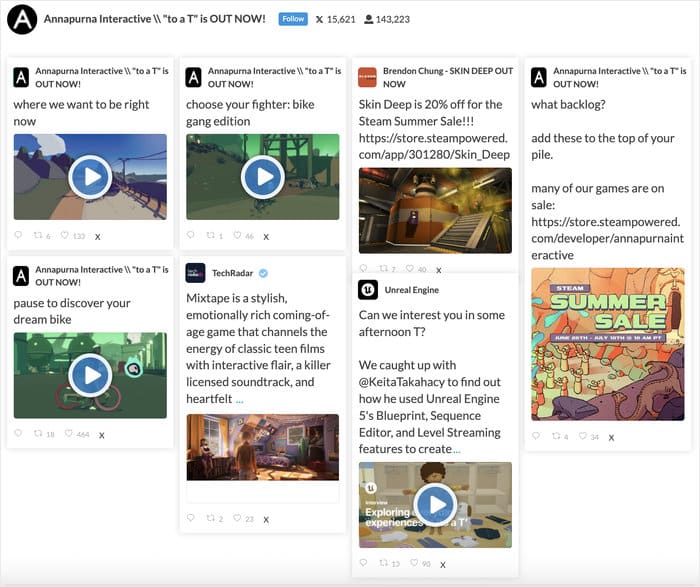Click the Annapurna avatar on 'where we want to be' post

tap(21, 77)
